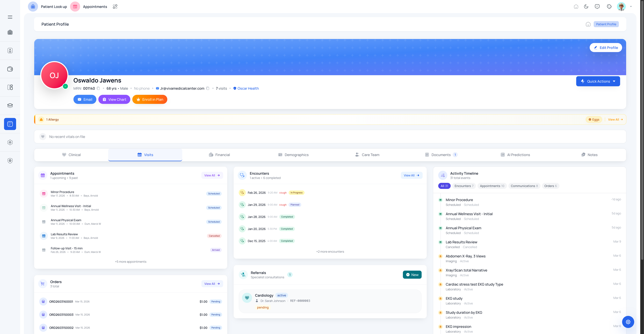
Task: Expand the +5 more appointments list
Action: pos(131,261)
